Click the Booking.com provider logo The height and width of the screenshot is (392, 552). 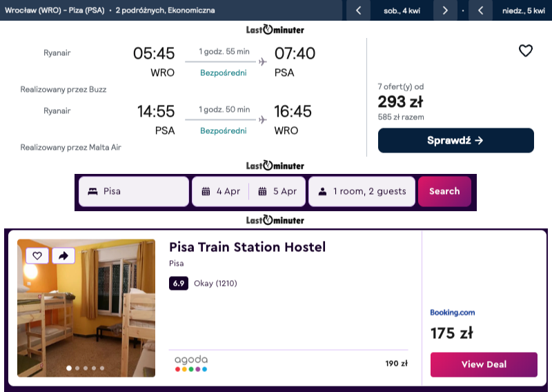(x=452, y=313)
